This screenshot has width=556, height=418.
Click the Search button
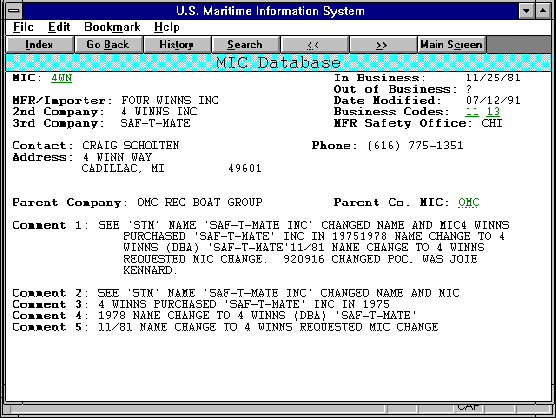coord(245,45)
